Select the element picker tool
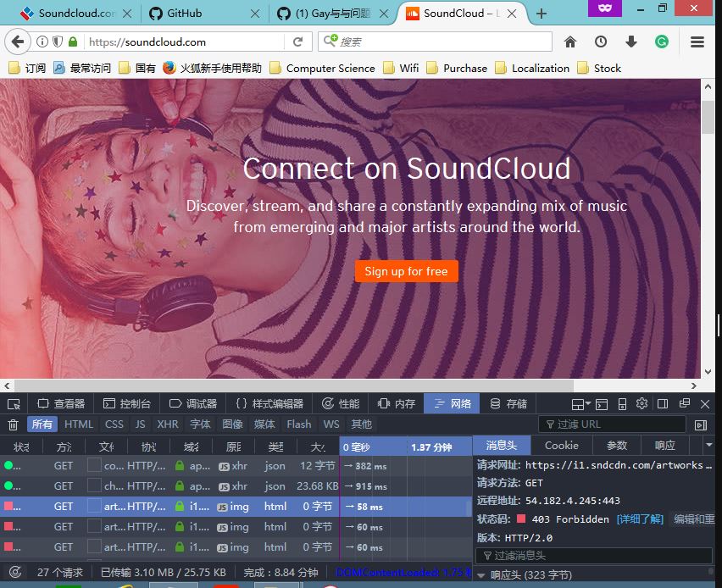The width and height of the screenshot is (722, 588). (x=12, y=403)
